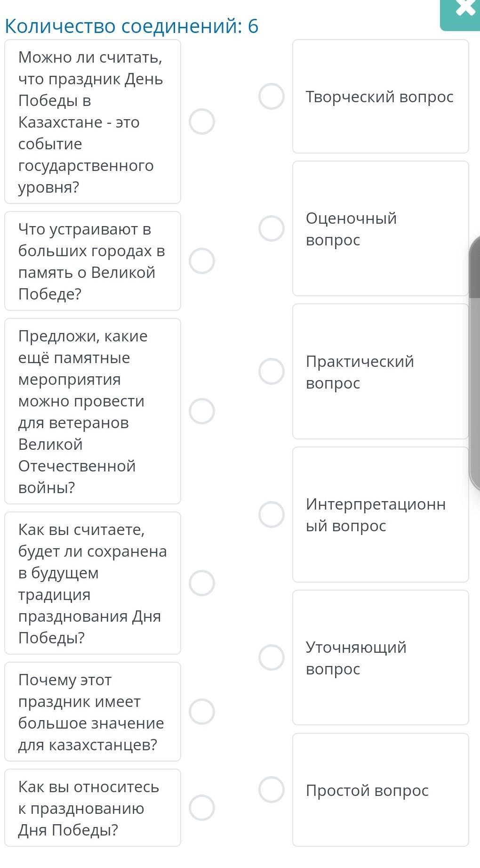This screenshot has width=480, height=868.
Task: Select connector circle next to 'Творческий вопрос'
Action: click(272, 97)
